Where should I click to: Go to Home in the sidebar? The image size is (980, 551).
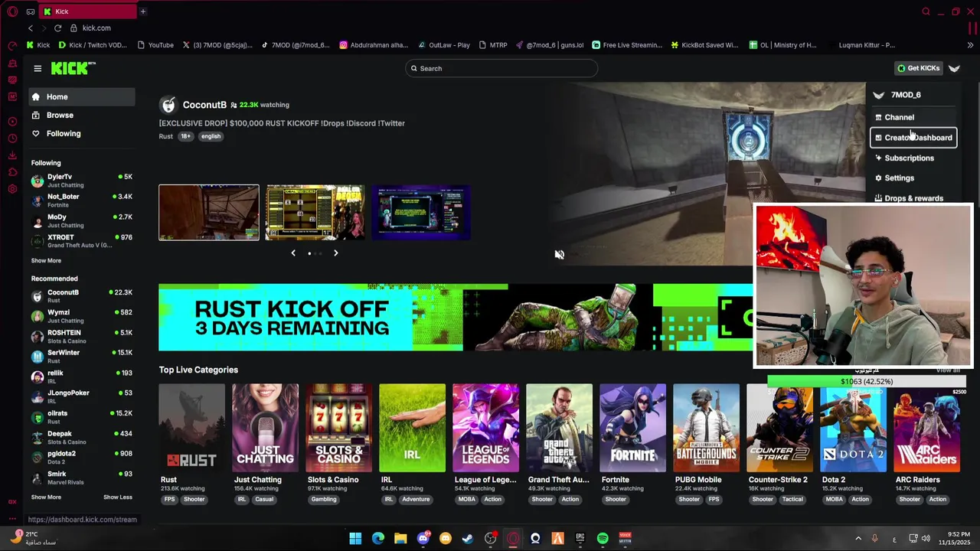pos(81,97)
